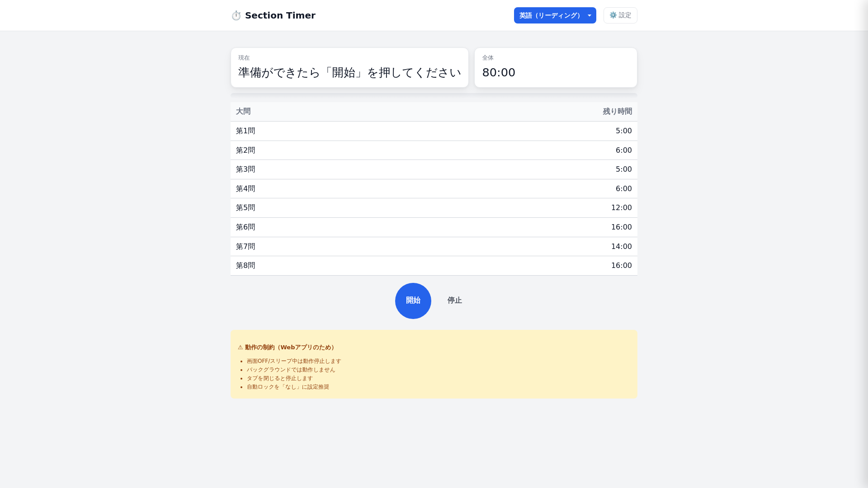Click the Section Timer title

[x=280, y=15]
